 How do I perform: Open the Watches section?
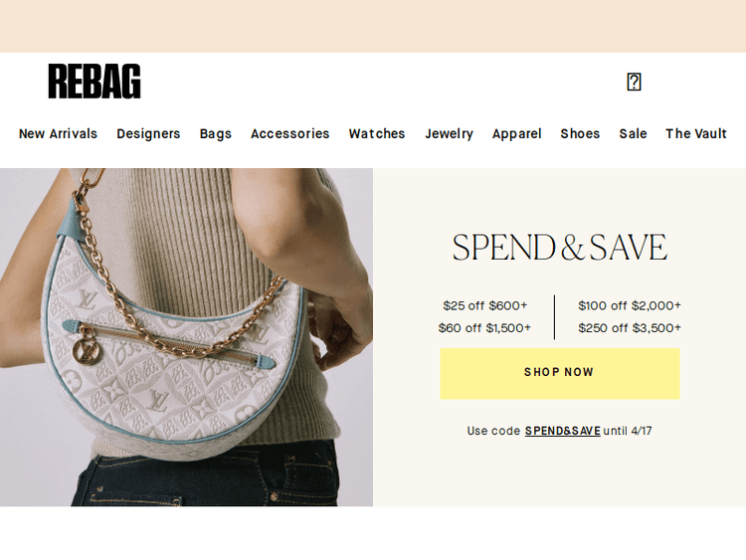[377, 133]
